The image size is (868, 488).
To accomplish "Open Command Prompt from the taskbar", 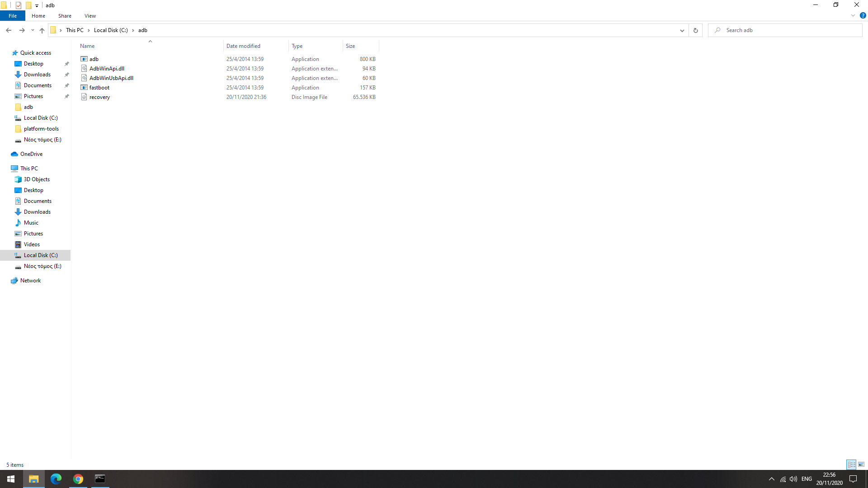I will 100,479.
